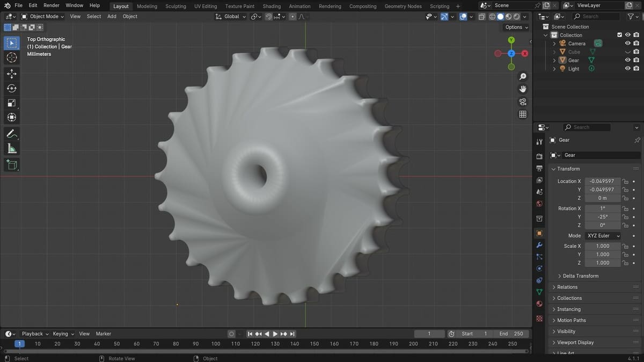644x362 pixels.
Task: Open the Modifiers wrench properties tab
Action: (x=539, y=245)
